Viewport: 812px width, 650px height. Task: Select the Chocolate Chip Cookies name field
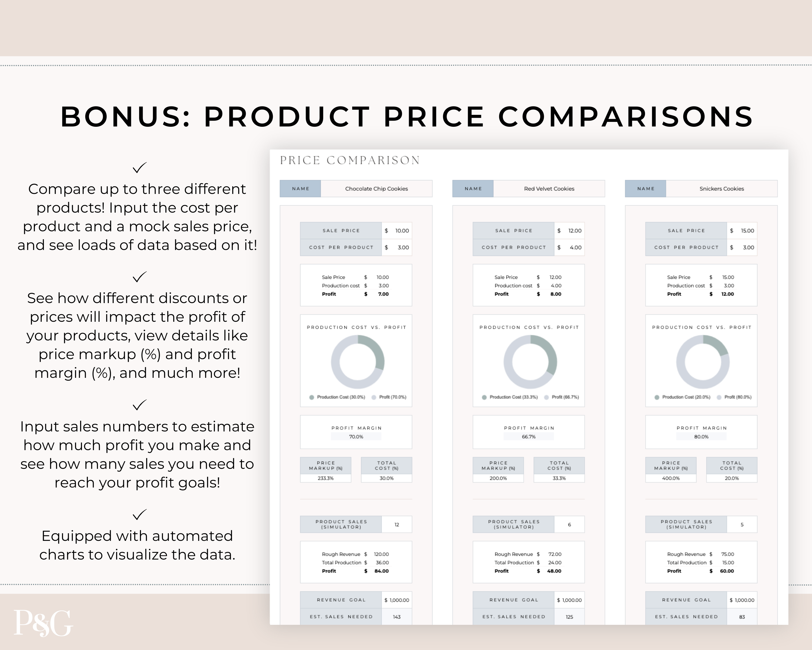pos(376,188)
